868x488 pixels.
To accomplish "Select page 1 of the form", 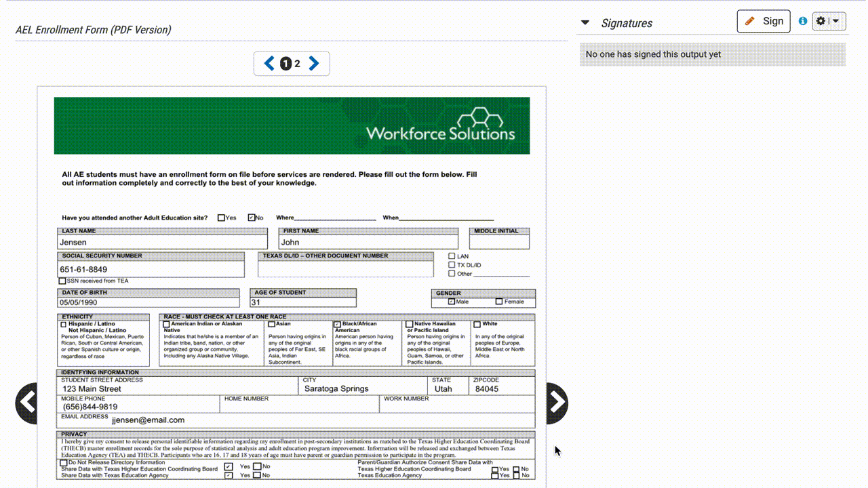I will 285,63.
